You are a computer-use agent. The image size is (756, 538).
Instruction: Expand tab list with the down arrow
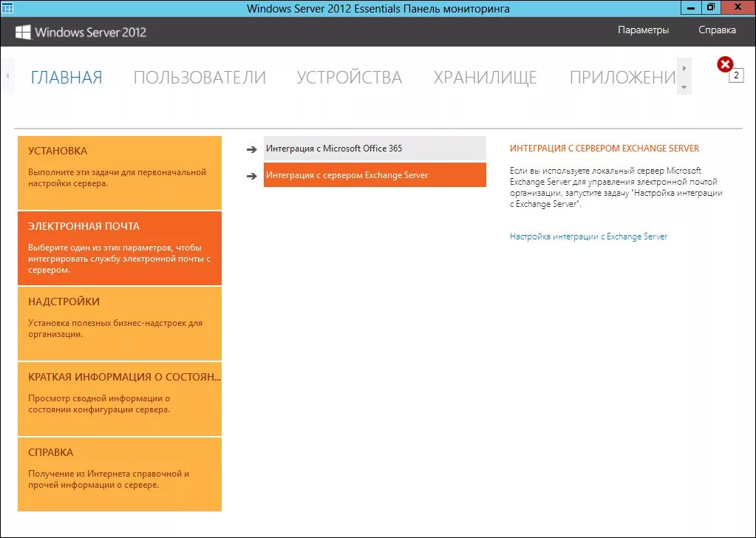pyautogui.click(x=684, y=87)
